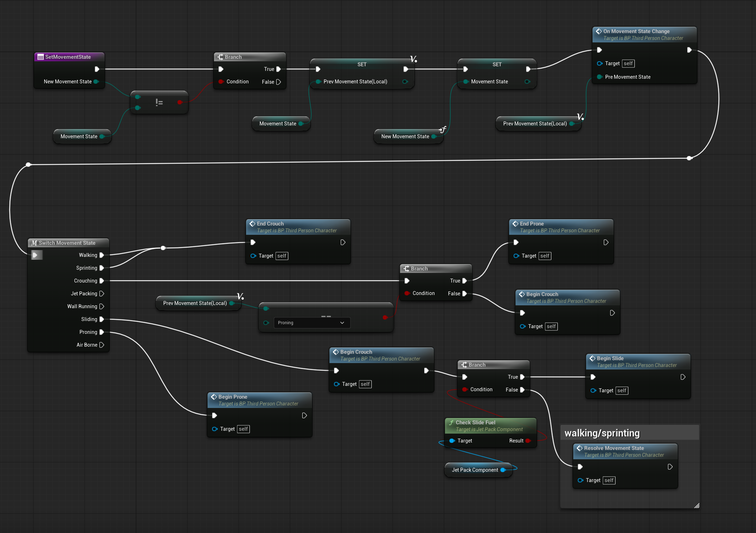Click the Walking exec pin on Switch Movement State

click(x=102, y=255)
